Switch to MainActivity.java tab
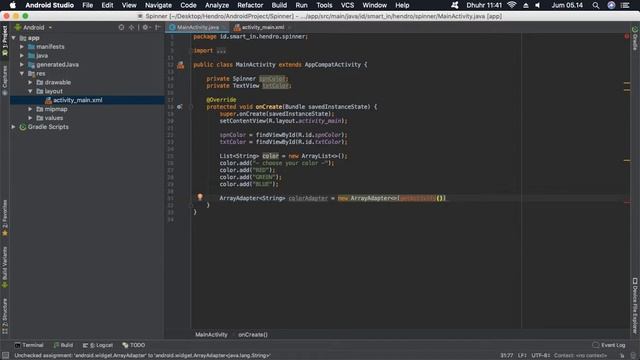 (197, 27)
